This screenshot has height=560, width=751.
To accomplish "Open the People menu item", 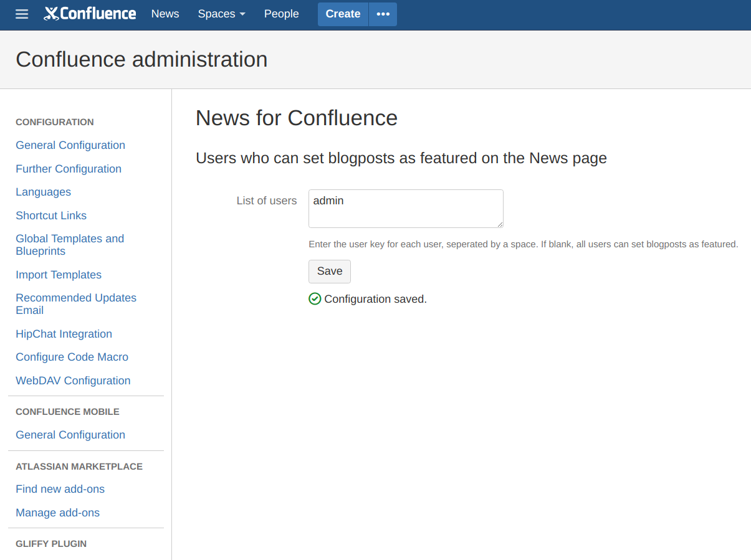I will (281, 14).
